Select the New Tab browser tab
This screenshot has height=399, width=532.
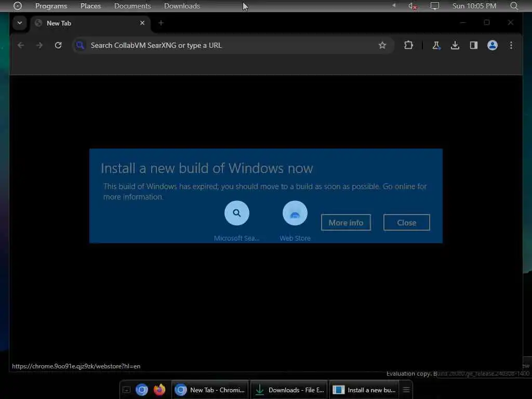coord(90,23)
